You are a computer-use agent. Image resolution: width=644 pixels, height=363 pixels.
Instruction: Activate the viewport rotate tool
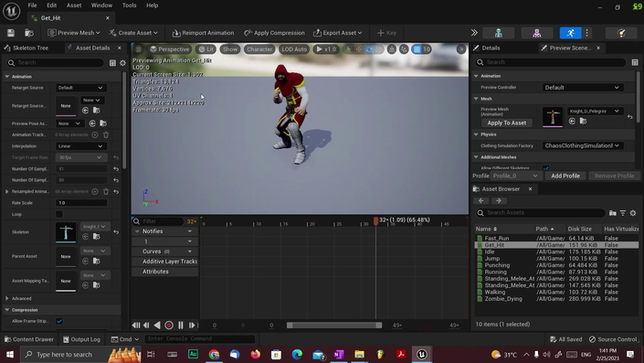(369, 49)
